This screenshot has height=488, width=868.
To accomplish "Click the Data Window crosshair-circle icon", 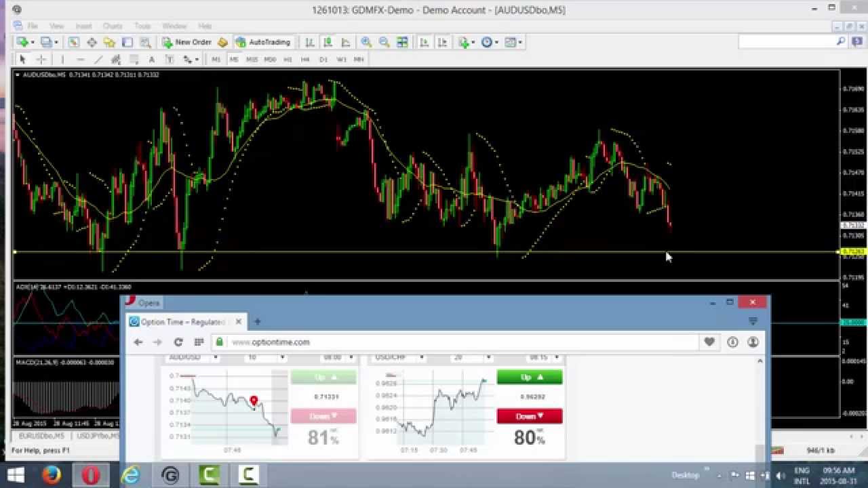I will tap(92, 42).
